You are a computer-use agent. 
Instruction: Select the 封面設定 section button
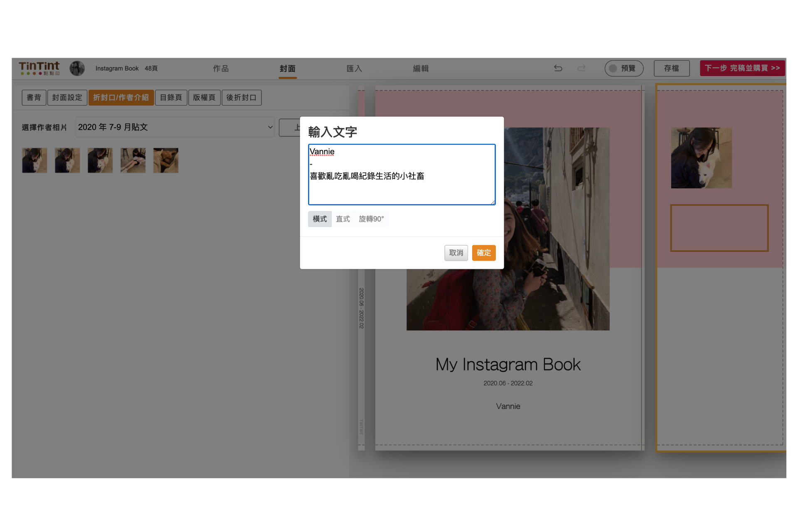point(67,98)
